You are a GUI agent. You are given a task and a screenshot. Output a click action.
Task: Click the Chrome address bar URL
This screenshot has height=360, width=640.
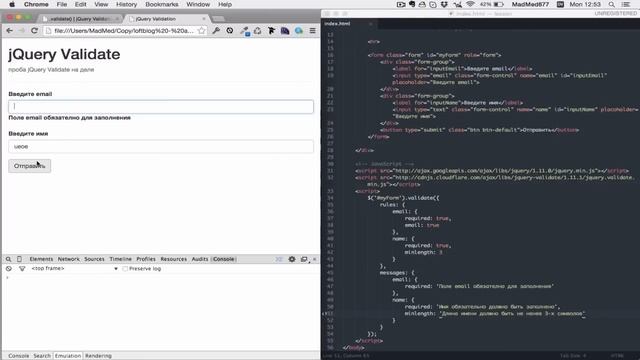click(x=124, y=31)
